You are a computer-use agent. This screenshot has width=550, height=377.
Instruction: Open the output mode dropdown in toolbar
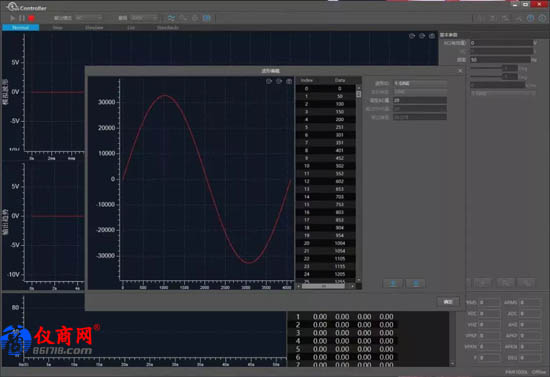coord(89,18)
